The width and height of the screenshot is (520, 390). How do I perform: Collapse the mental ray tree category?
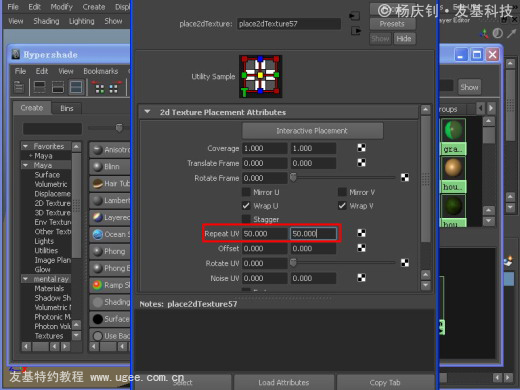pyautogui.click(x=25, y=279)
